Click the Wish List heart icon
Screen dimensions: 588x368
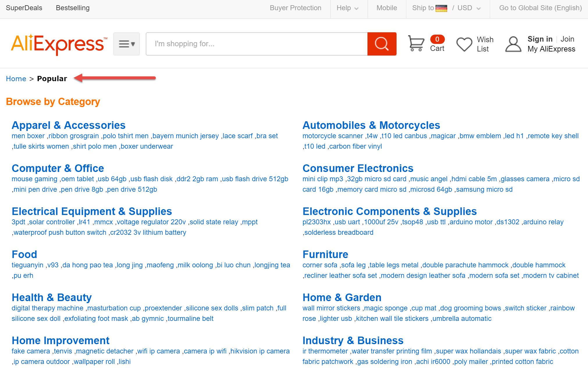[x=464, y=44]
